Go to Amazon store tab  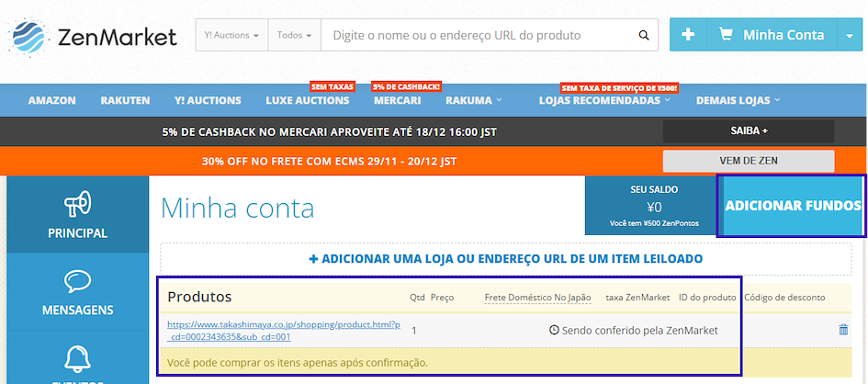pyautogui.click(x=52, y=100)
